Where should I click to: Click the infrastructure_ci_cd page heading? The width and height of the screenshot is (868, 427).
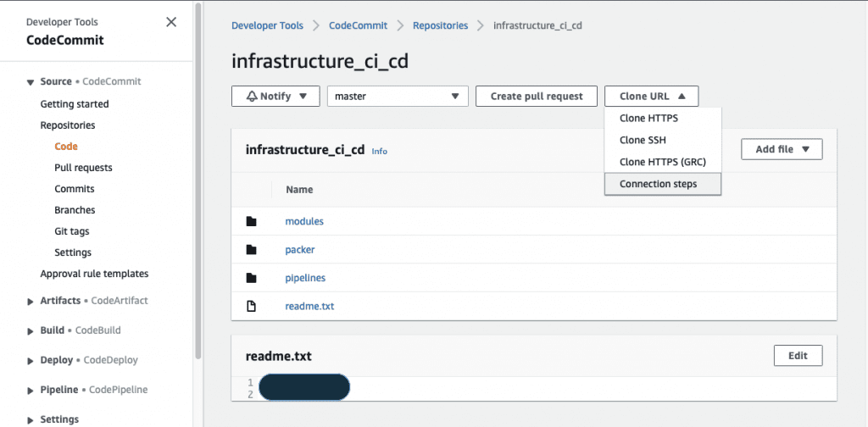pyautogui.click(x=320, y=61)
